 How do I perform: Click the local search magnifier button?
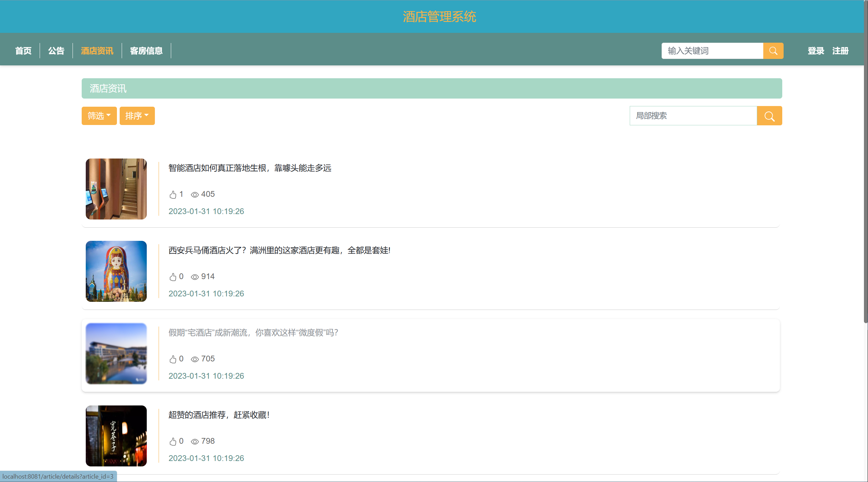click(769, 116)
